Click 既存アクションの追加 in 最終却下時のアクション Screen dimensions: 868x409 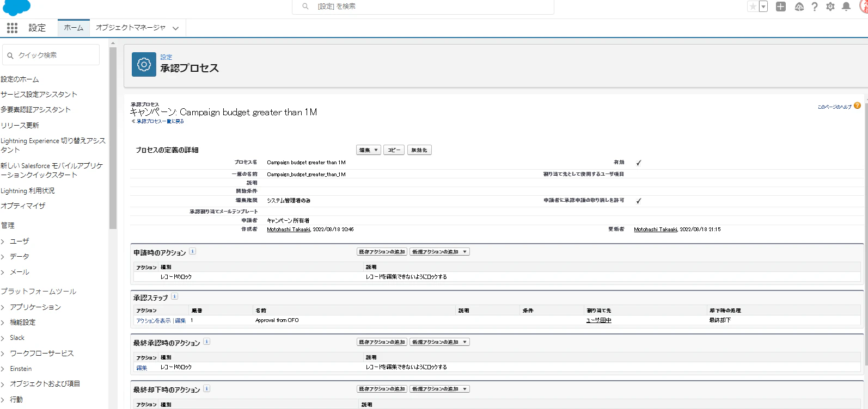click(382, 389)
